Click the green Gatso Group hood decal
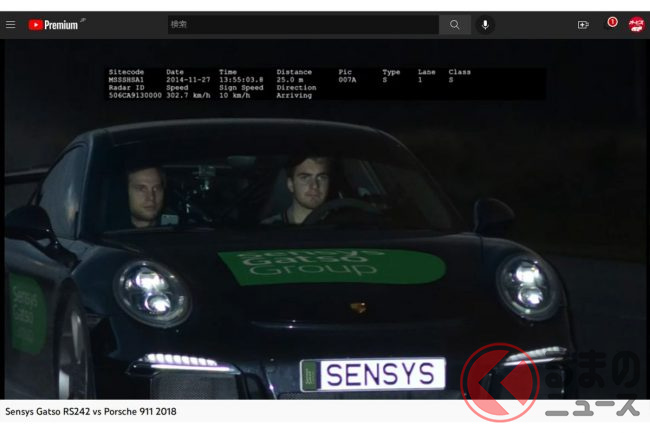 [330, 266]
